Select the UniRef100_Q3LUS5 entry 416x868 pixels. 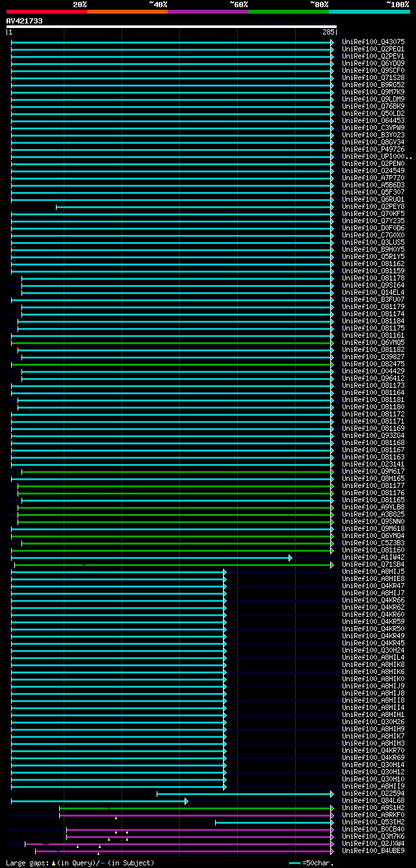(x=373, y=242)
